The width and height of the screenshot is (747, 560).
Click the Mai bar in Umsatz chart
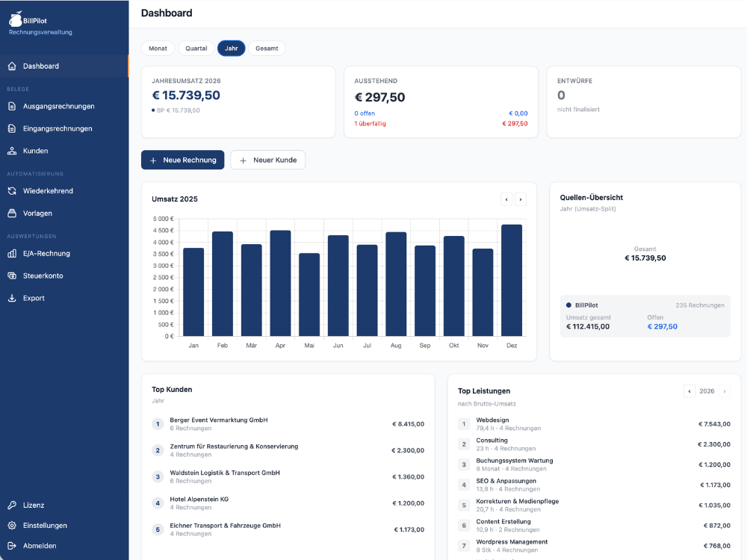pyautogui.click(x=309, y=295)
